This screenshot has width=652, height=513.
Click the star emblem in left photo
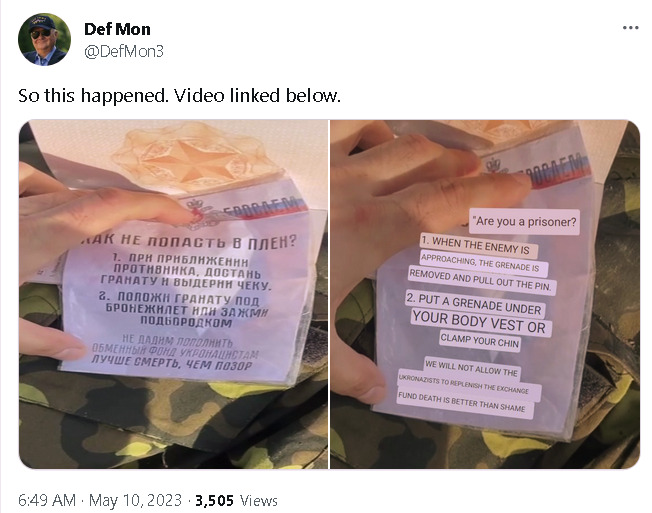coord(195,160)
